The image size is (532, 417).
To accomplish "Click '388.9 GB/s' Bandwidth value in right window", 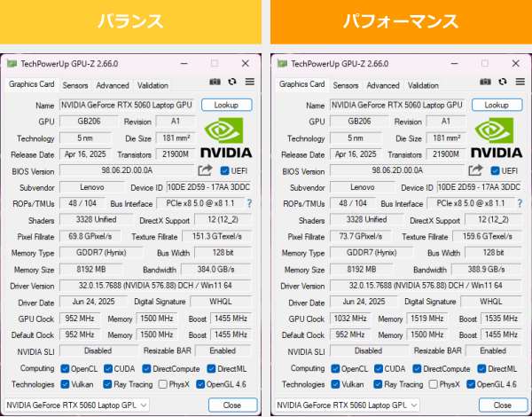I will (487, 270).
